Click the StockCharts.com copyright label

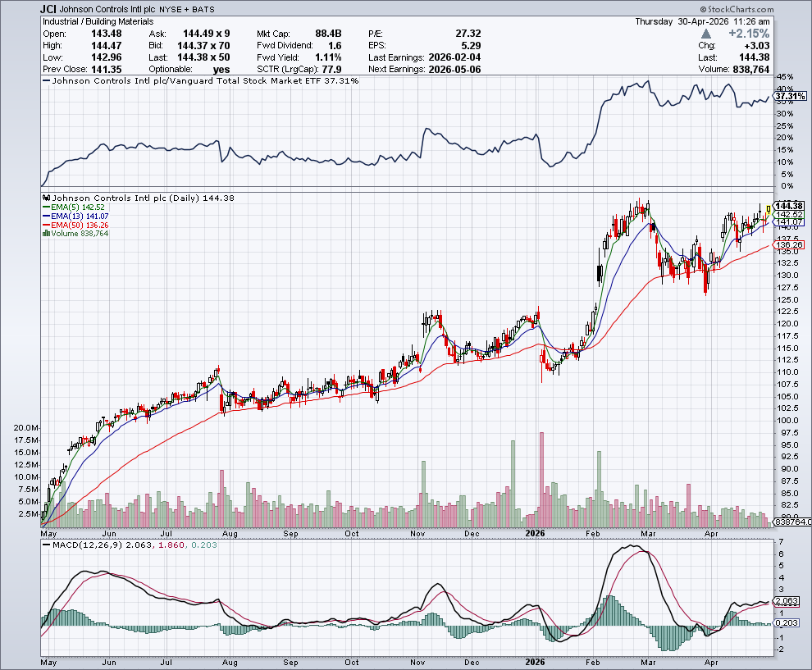coord(737,9)
